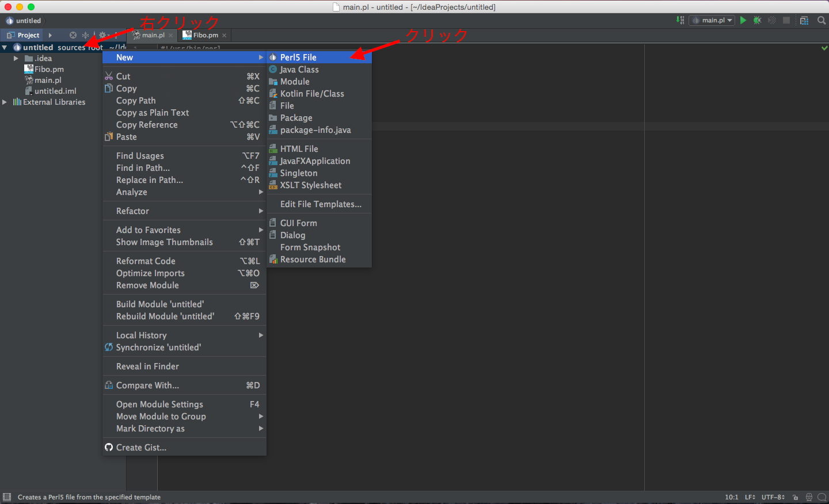Start debugging with the green bug icon
The image size is (829, 504).
(758, 20)
